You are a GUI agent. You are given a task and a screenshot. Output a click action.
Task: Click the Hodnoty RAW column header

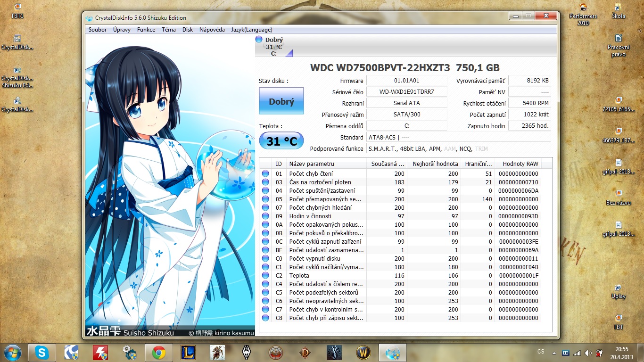[518, 164]
